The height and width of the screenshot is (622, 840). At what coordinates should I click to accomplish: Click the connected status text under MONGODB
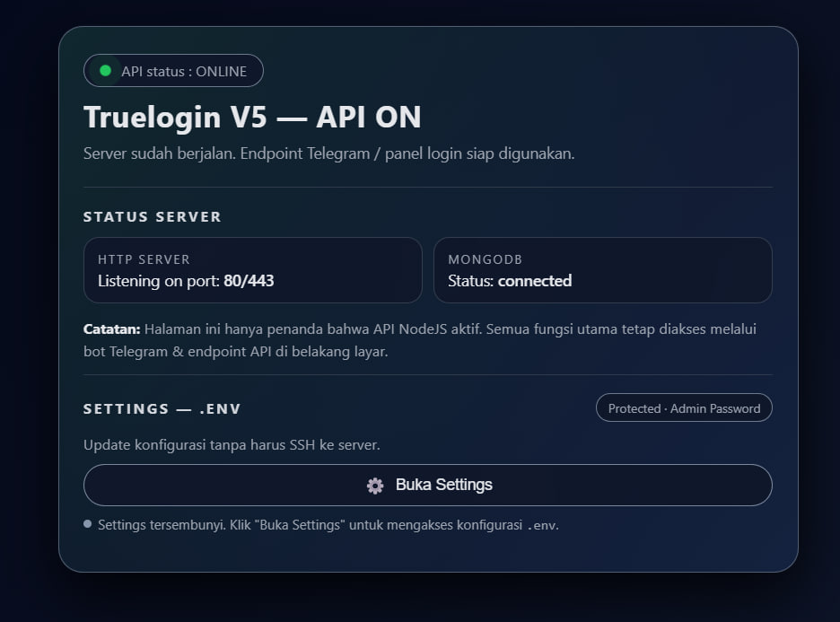pos(536,281)
